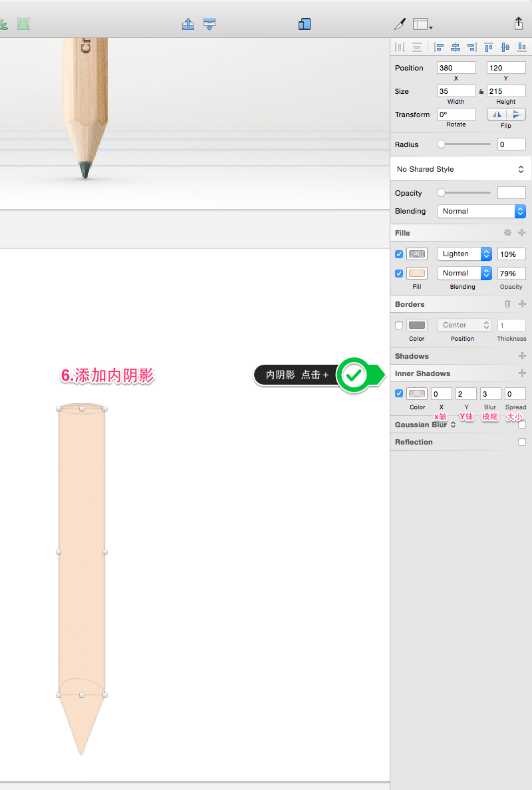Open the Lighten fill blending dropdown
Image resolution: width=532 pixels, height=790 pixels.
(x=464, y=254)
